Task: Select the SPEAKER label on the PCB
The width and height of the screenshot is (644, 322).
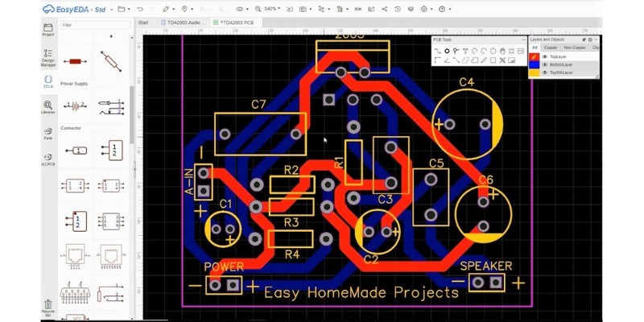Action: [x=486, y=266]
